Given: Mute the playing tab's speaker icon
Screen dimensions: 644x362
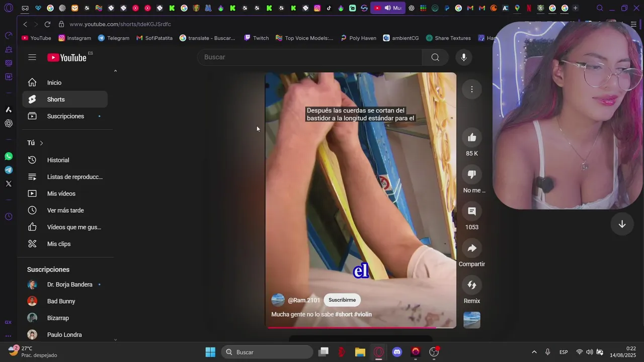Looking at the screenshot, I should click(387, 8).
